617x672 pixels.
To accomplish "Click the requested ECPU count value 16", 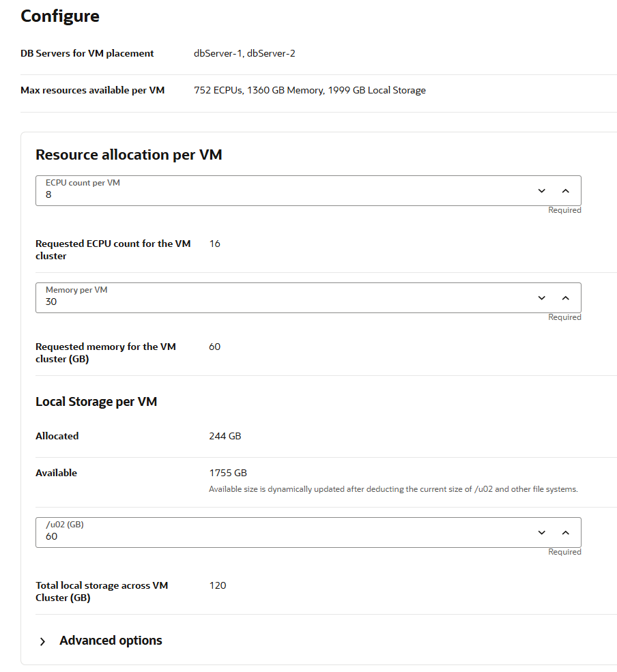I will [214, 244].
